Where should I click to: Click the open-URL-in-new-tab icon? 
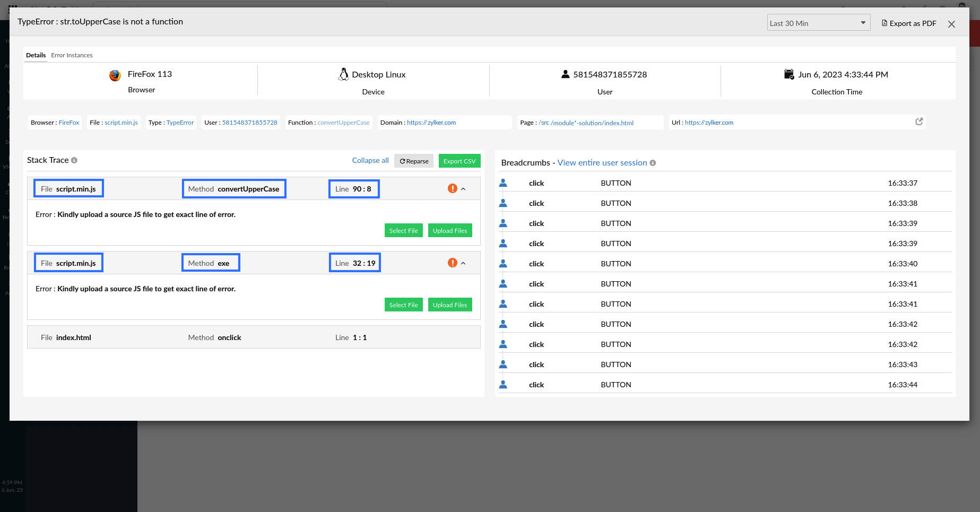click(x=919, y=122)
